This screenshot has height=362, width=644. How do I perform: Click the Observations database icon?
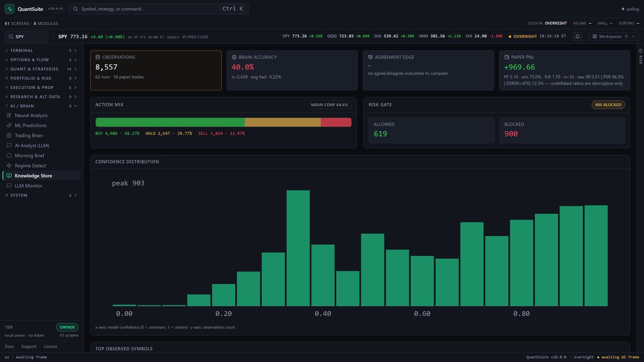tap(98, 57)
